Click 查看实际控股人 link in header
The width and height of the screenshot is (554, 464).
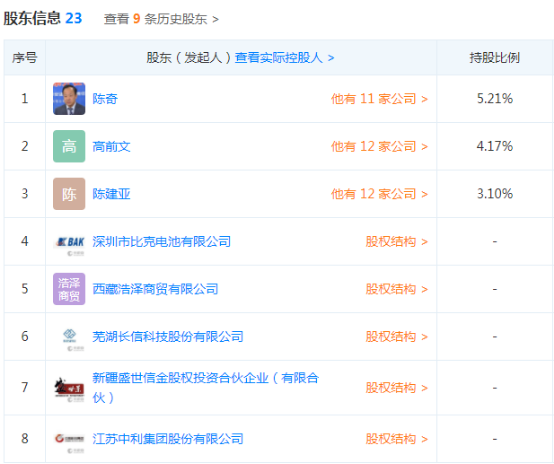(284, 58)
